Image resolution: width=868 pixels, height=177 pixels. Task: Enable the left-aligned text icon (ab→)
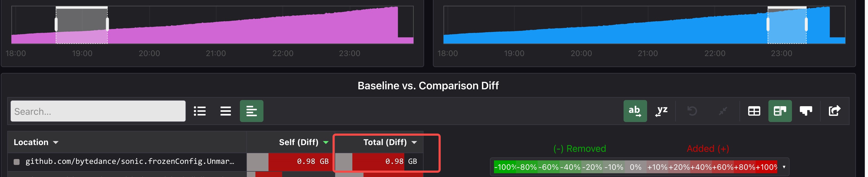tap(635, 111)
